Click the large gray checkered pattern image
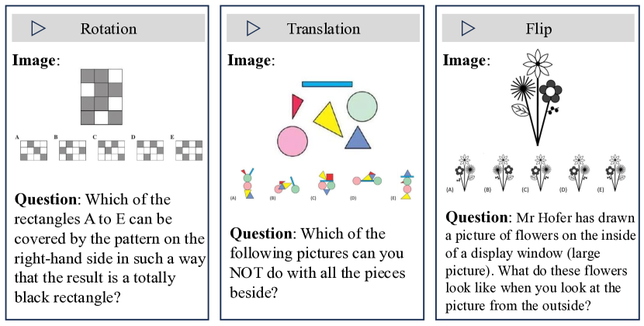Image resolution: width=644 pixels, height=326 pixels. coord(101,96)
